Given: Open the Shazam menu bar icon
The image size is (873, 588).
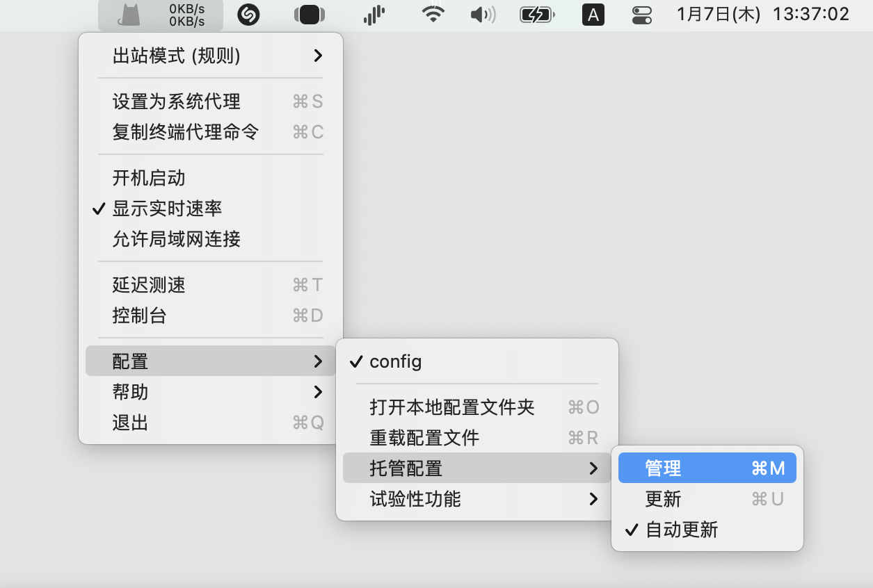Looking at the screenshot, I should coord(248,15).
